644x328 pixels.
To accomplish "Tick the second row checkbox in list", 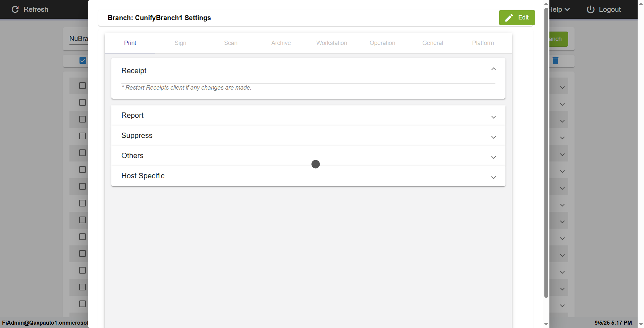I will [x=83, y=102].
